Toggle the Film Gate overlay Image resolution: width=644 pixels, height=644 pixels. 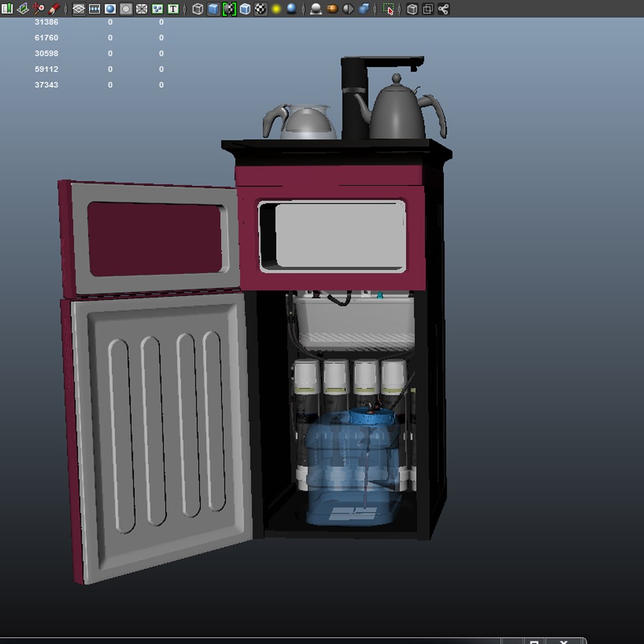pos(94,8)
